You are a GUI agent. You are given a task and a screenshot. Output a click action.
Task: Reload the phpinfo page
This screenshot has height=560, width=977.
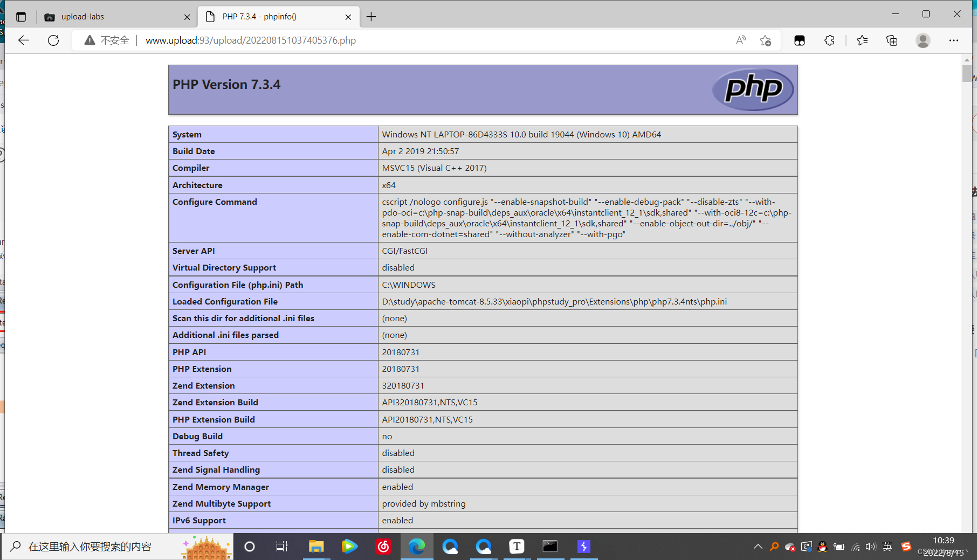(x=53, y=40)
